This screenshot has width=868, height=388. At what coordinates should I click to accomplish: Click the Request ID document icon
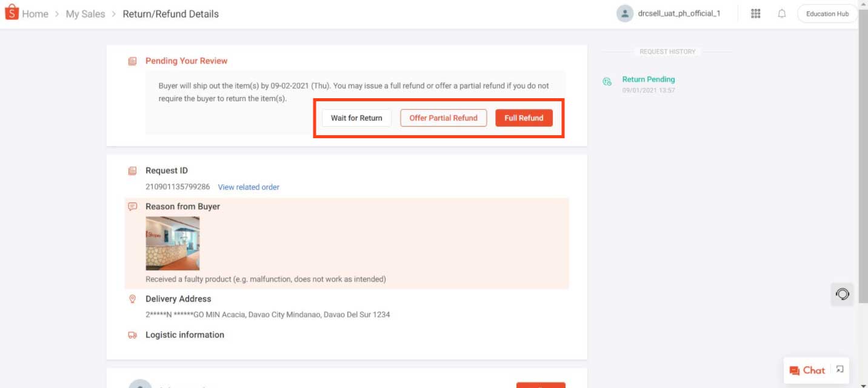(132, 171)
